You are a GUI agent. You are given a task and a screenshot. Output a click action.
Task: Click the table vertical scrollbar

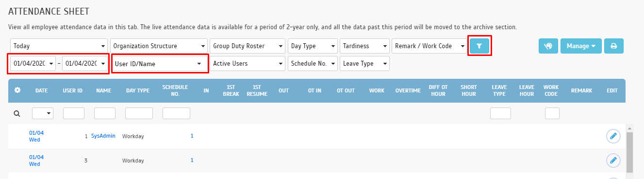pyautogui.click(x=629, y=151)
